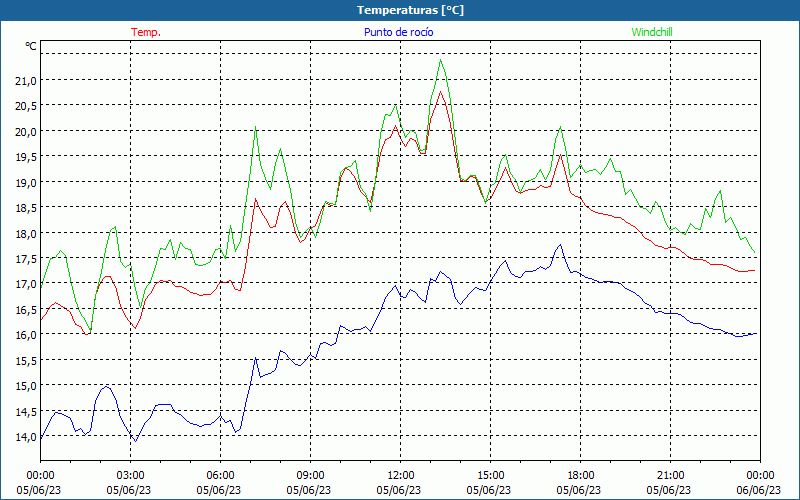Click the "14,0" y-axis value
Viewport: 800px width, 500px height.
click(x=23, y=437)
